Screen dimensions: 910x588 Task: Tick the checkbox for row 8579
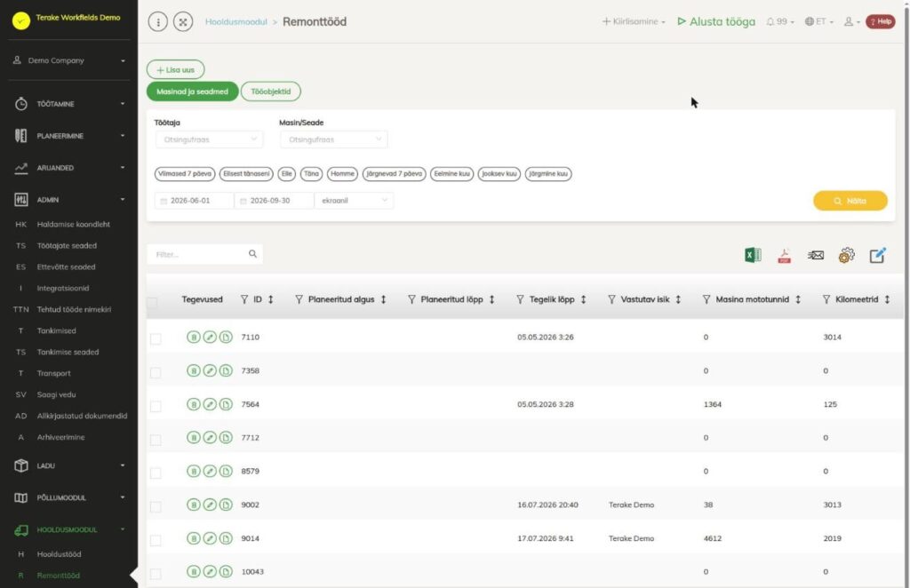click(x=156, y=473)
